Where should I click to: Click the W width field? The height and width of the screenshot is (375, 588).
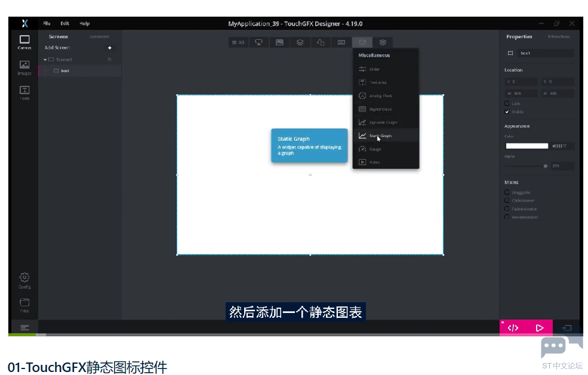click(521, 93)
